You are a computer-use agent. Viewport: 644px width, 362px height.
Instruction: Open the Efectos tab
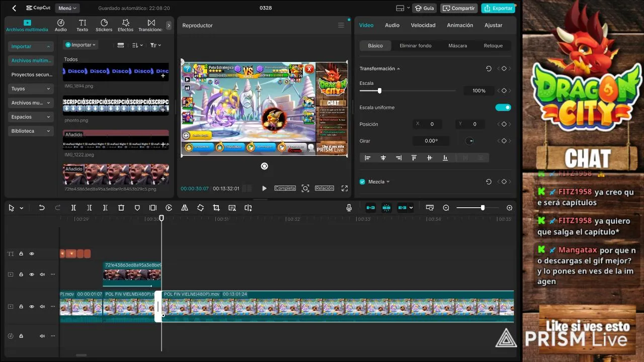[x=126, y=25]
